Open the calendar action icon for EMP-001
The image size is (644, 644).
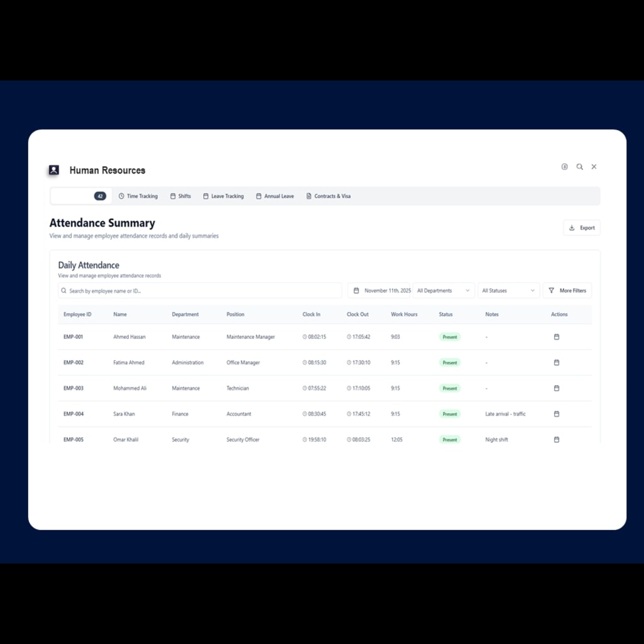pyautogui.click(x=557, y=336)
